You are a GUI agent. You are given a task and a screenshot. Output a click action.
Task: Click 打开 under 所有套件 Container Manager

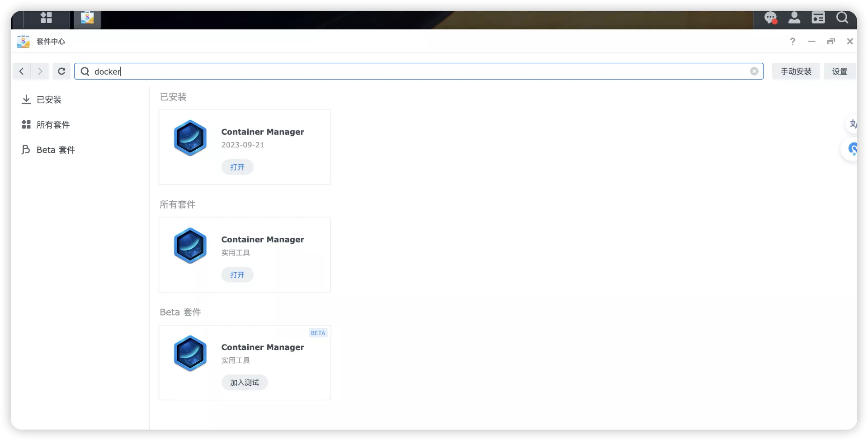pyautogui.click(x=237, y=274)
